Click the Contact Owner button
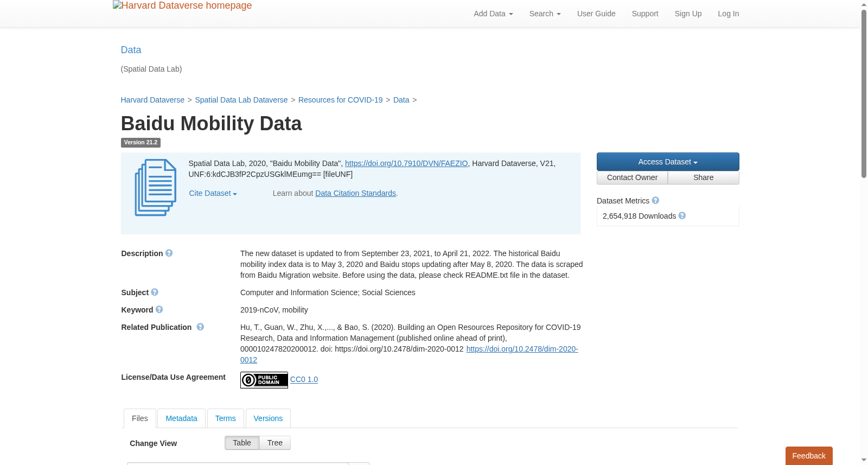Image resolution: width=868 pixels, height=465 pixels. click(632, 178)
